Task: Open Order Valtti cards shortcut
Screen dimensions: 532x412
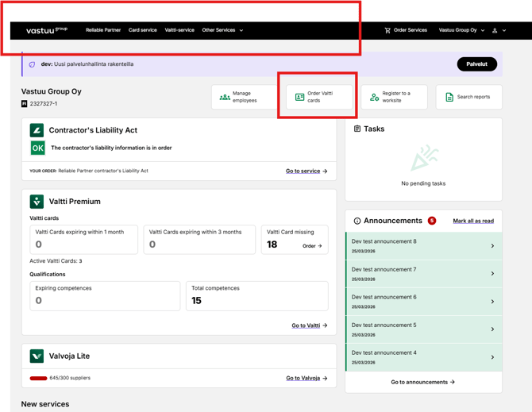Action: 319,97
